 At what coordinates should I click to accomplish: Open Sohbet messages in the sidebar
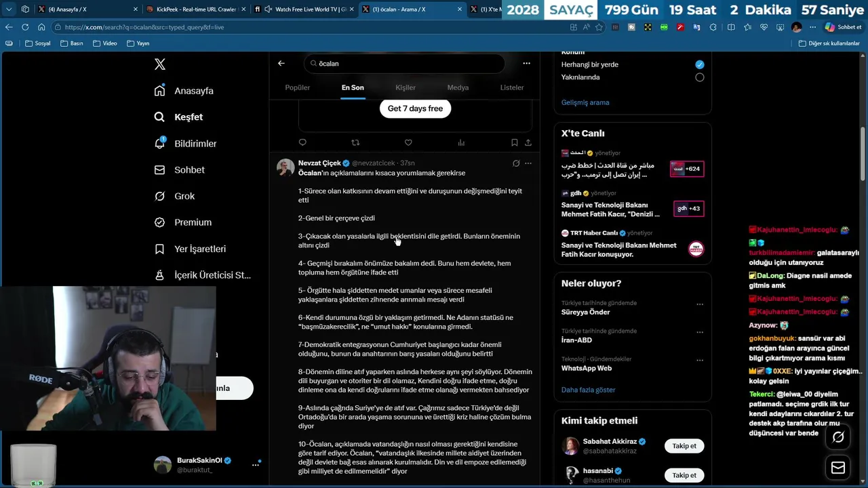[179, 170]
